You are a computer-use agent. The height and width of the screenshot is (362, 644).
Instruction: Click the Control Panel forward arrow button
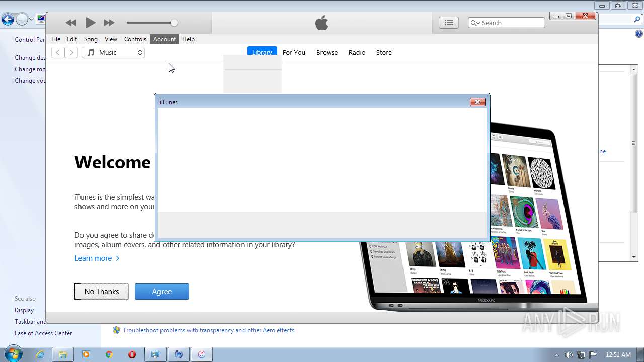click(22, 20)
